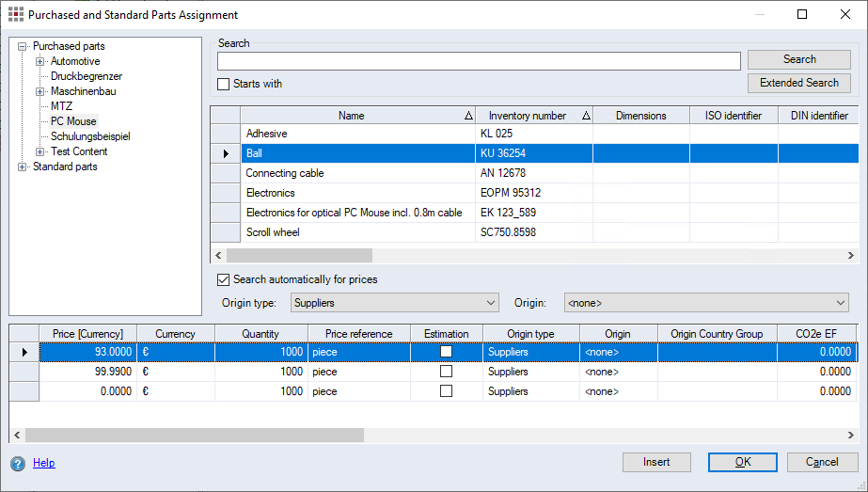Tick the Estimation checkbox for price 99.9900
The height and width of the screenshot is (492, 868).
point(446,372)
